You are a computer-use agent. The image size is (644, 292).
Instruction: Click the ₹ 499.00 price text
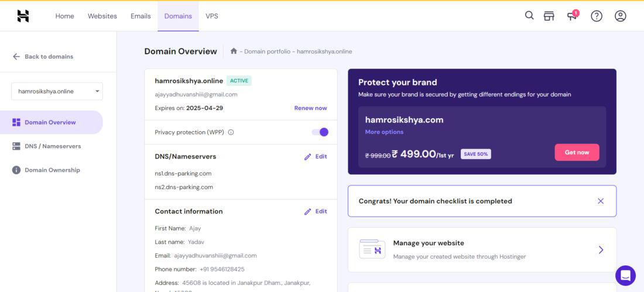pyautogui.click(x=413, y=153)
